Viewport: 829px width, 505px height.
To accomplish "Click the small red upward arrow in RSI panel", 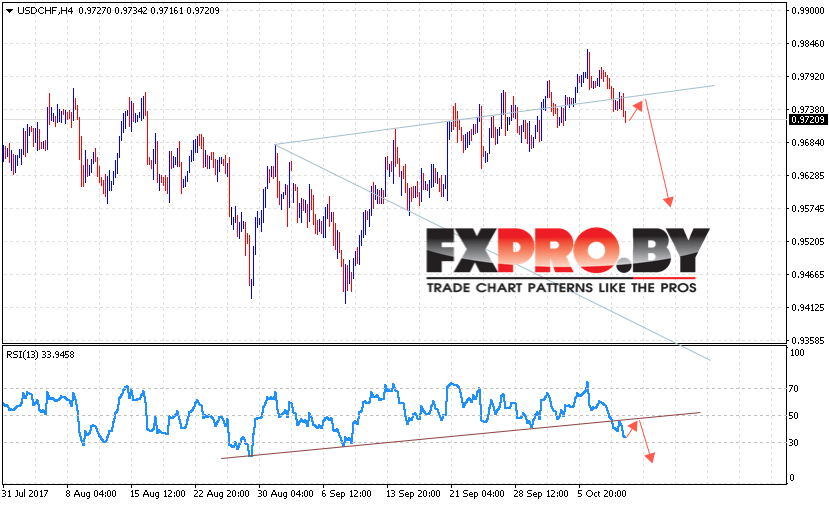I will (633, 426).
